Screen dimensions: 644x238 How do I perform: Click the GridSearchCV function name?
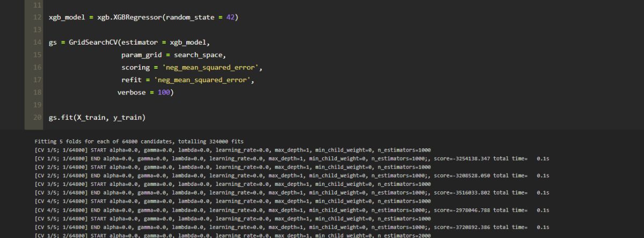coord(93,42)
